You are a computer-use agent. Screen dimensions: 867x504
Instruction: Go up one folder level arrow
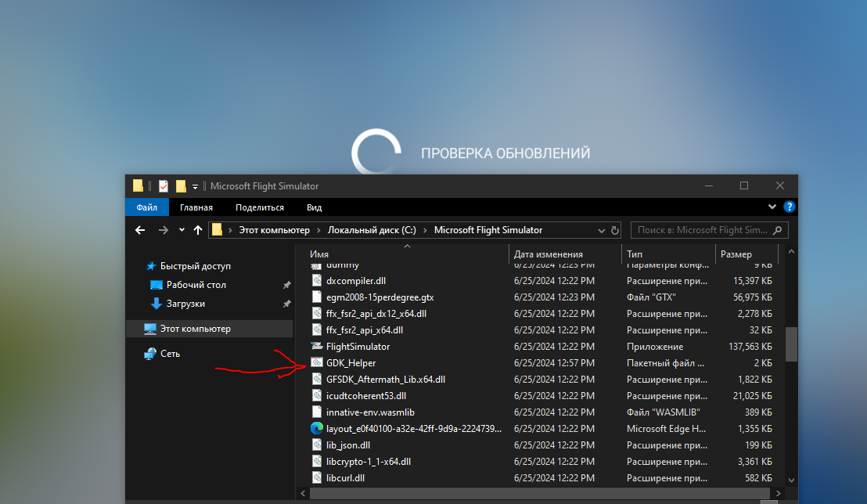point(198,230)
